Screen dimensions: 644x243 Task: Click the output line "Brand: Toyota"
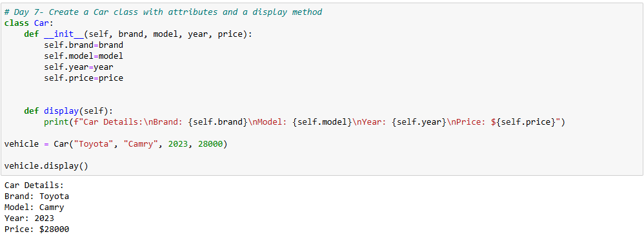37,196
